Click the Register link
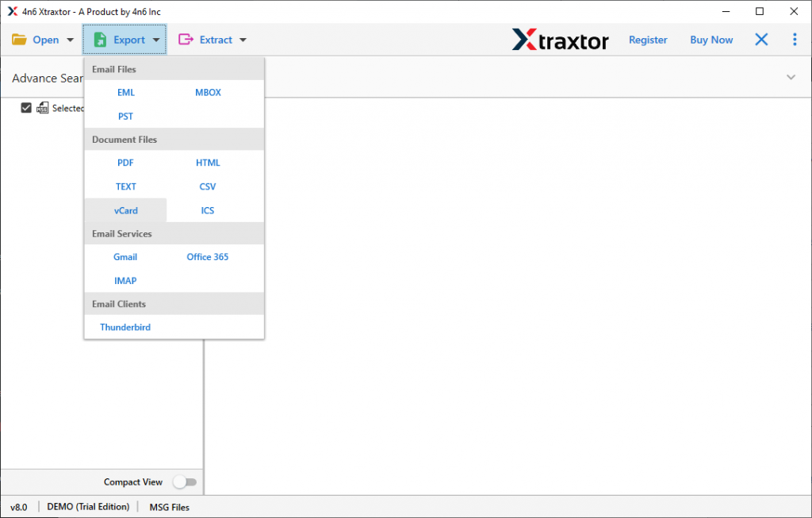This screenshot has width=812, height=518. tap(648, 39)
